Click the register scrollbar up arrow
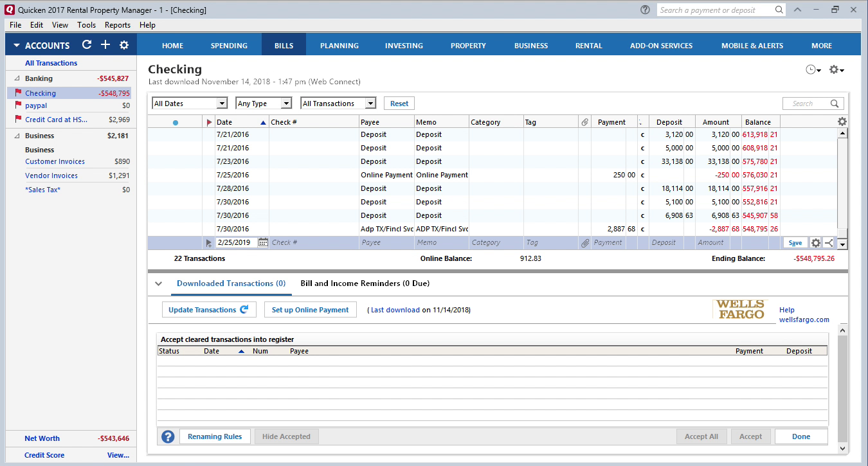Viewport: 868px width, 466px height. pos(842,132)
